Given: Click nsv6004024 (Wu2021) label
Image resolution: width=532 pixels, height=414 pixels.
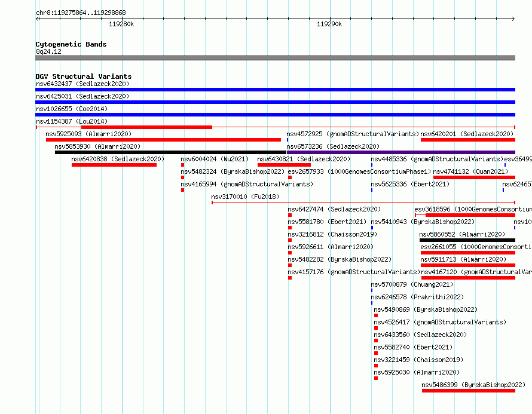Looking at the screenshot, I should tap(215, 159).
